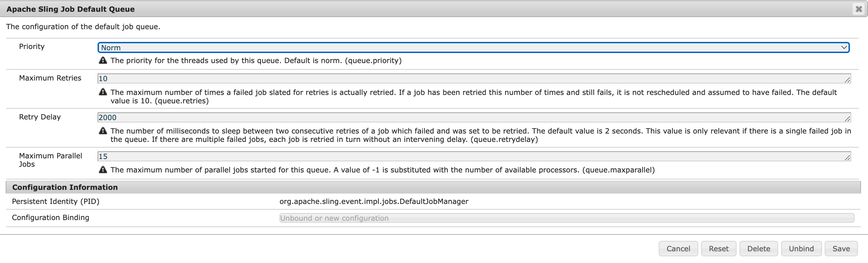Click the Maximum Parallel Jobs label
Image resolution: width=868 pixels, height=263 pixels.
[51, 160]
